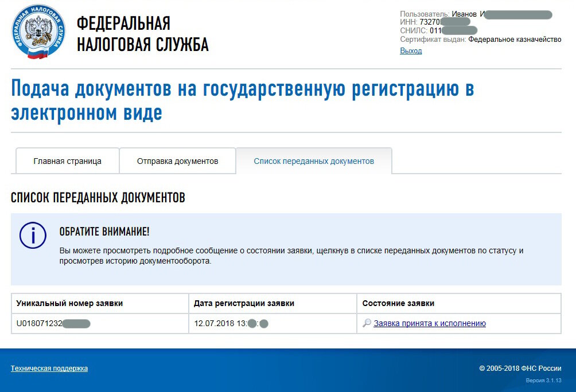Click the Версия 3.1.13 footer text

pos(544,381)
